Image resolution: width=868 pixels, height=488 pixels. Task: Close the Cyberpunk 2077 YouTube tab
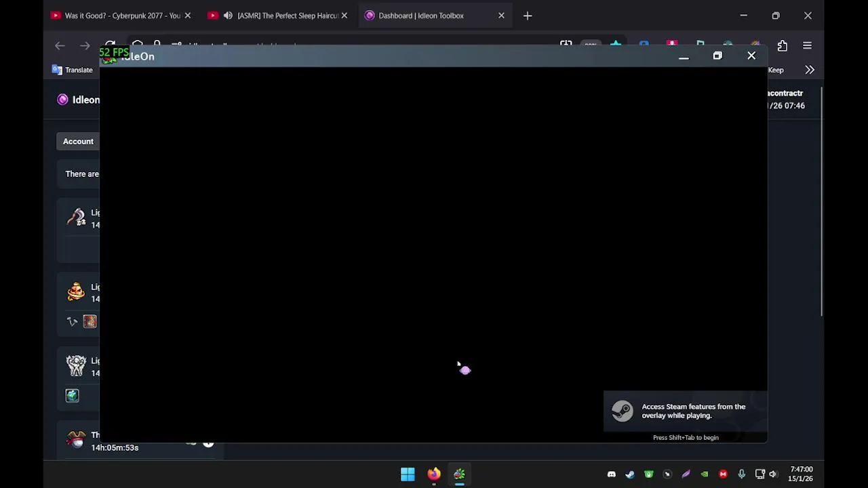[x=188, y=16]
